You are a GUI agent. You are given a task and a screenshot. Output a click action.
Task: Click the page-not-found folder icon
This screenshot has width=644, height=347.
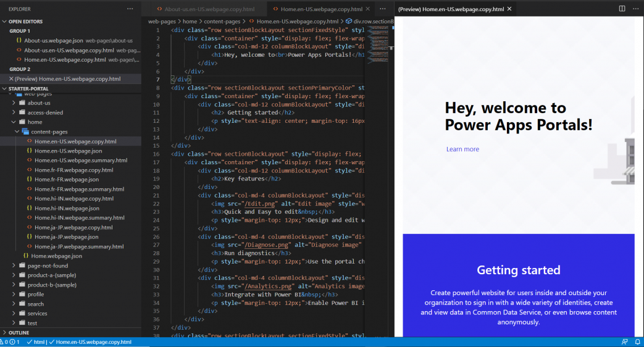22,265
